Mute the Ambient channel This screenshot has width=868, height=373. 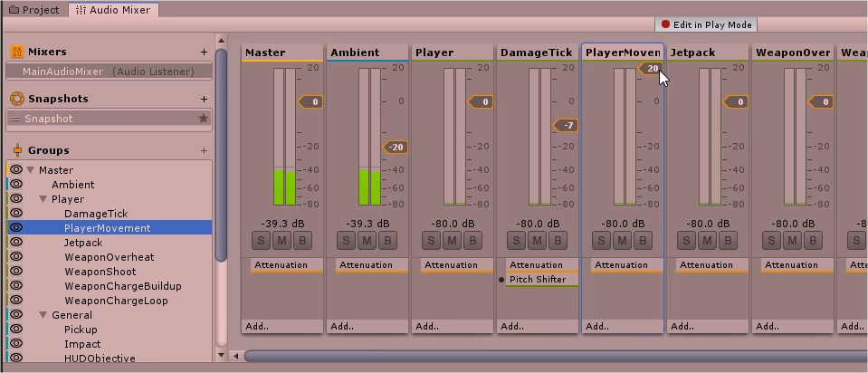pos(367,241)
